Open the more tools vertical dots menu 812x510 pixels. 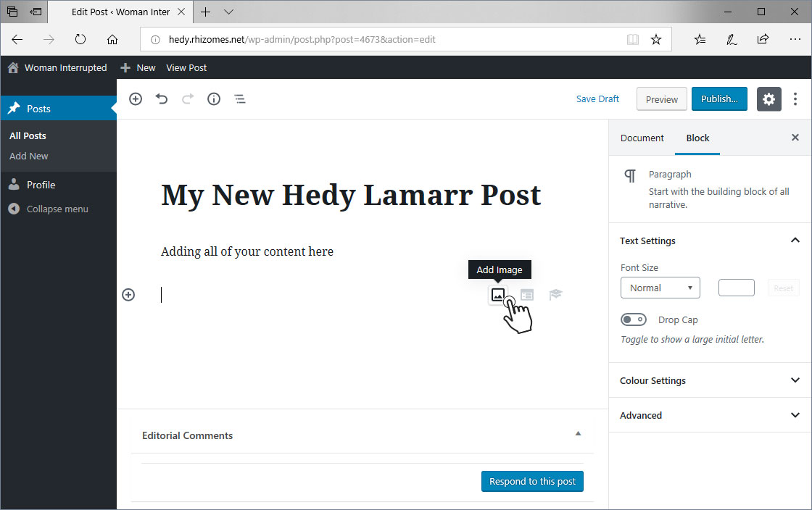click(795, 99)
